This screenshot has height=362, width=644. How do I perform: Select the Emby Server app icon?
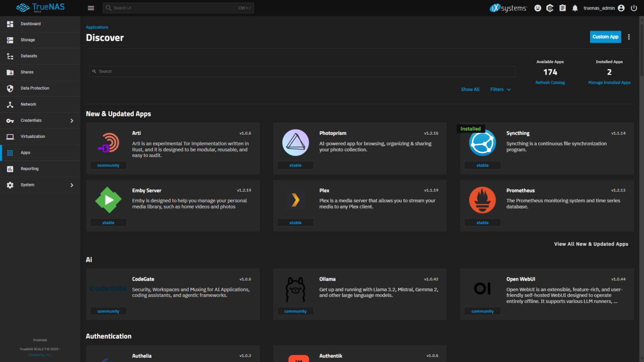109,200
